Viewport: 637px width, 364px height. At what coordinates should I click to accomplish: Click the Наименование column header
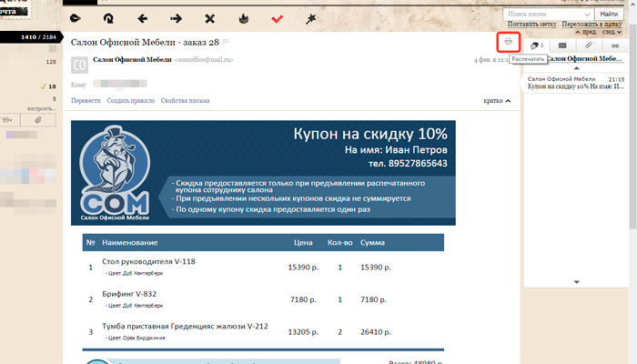pos(129,243)
